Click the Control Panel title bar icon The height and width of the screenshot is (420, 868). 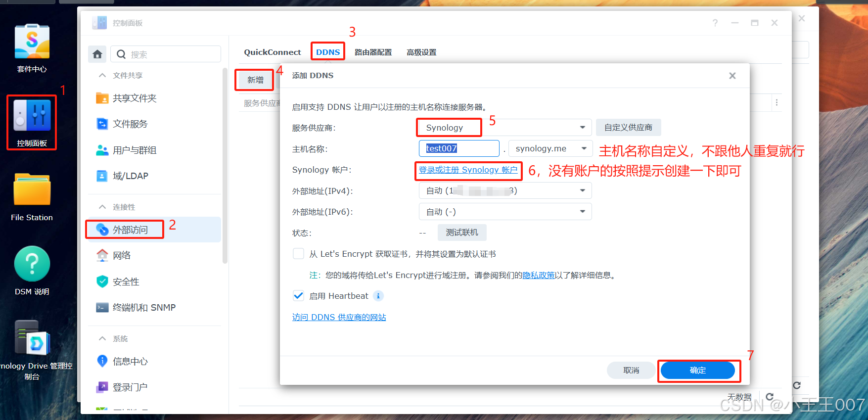click(x=99, y=23)
